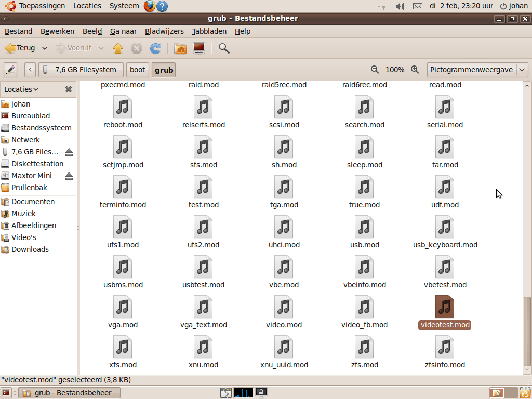Screen dimensions: 532x399
Task: Eject the 7,6 GB Filesystem volume
Action: tap(69, 152)
